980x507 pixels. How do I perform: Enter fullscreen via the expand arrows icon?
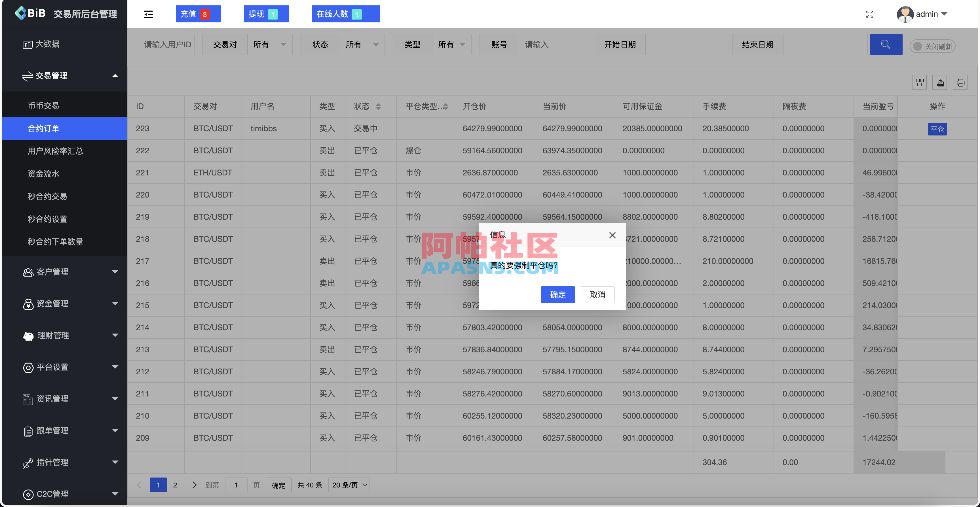pyautogui.click(x=870, y=14)
